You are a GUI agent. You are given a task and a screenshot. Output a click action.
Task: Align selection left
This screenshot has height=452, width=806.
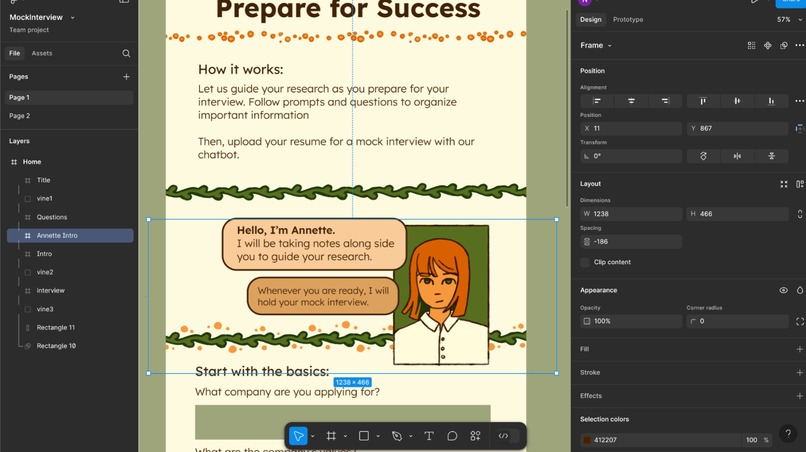tap(597, 101)
